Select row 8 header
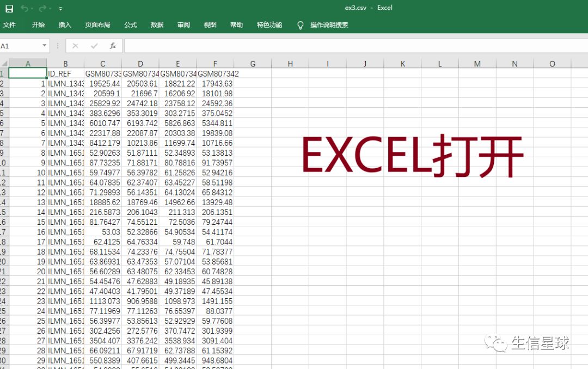Screen dimensions: 588x369 pyautogui.click(x=4, y=143)
